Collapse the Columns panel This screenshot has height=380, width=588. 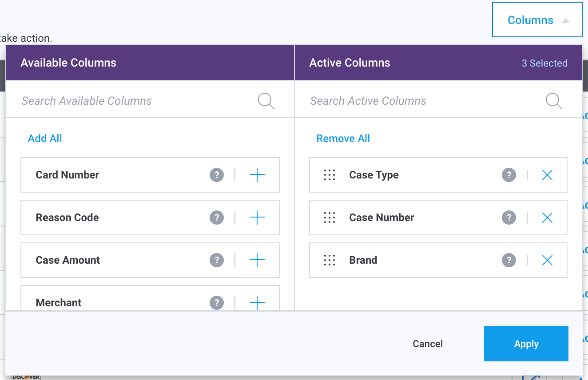pos(537,20)
